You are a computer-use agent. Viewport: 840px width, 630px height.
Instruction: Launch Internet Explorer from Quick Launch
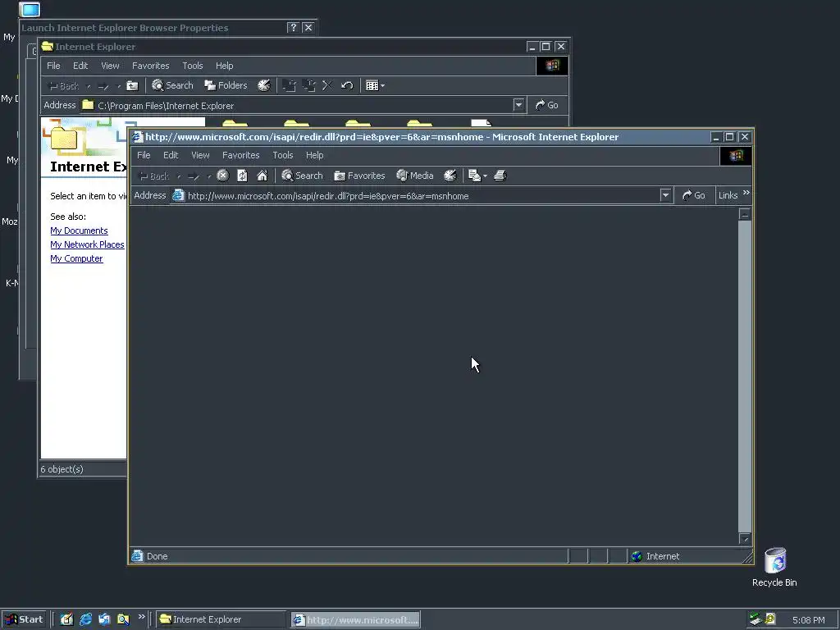(85, 619)
